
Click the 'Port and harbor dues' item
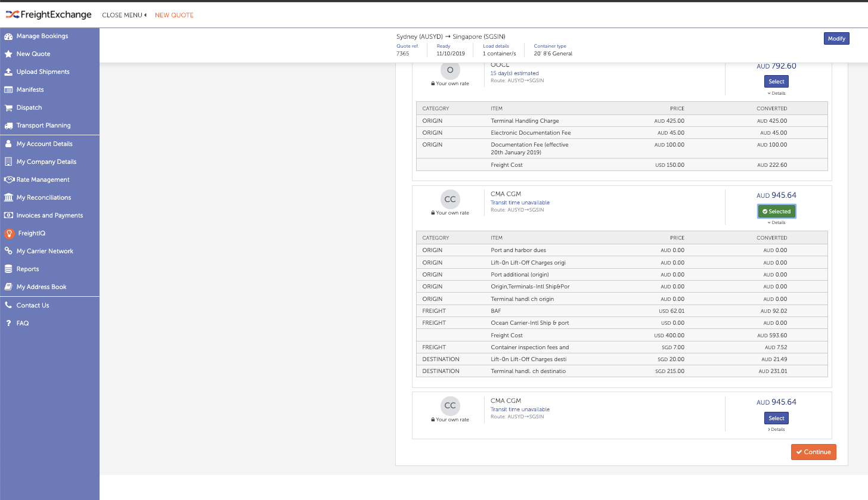[518, 250]
